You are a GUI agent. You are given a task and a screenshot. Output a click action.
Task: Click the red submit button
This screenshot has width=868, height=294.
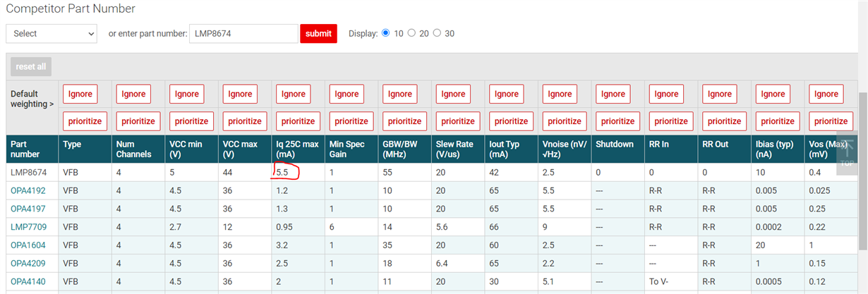tap(318, 33)
